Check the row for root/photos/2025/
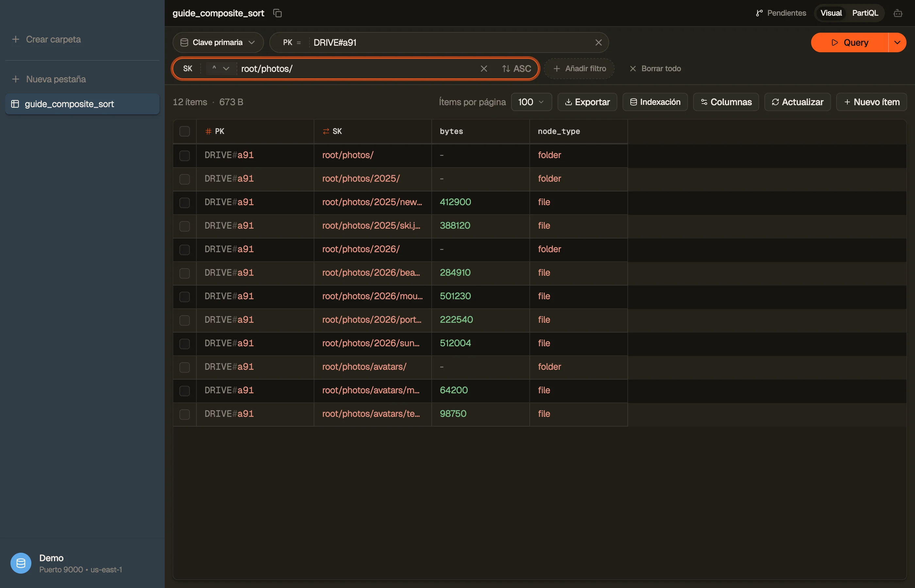Image resolution: width=915 pixels, height=588 pixels. 184,179
